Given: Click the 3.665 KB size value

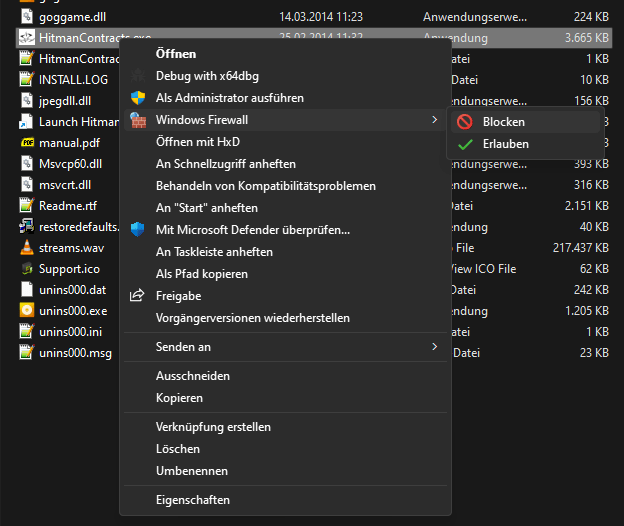Looking at the screenshot, I should (587, 38).
